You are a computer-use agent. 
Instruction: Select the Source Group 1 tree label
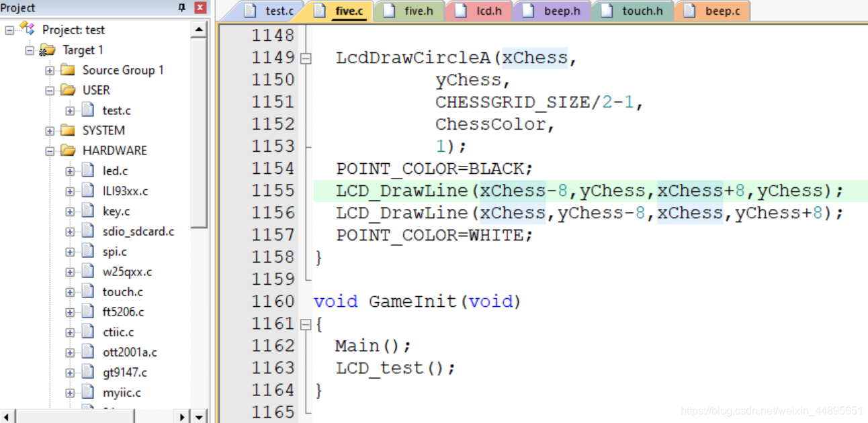click(x=123, y=70)
